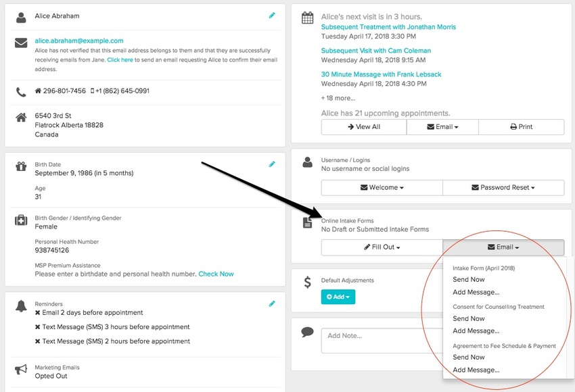Image resolution: width=575 pixels, height=392 pixels.
Task: Expand the Welcome email dropdown
Action: 382,187
